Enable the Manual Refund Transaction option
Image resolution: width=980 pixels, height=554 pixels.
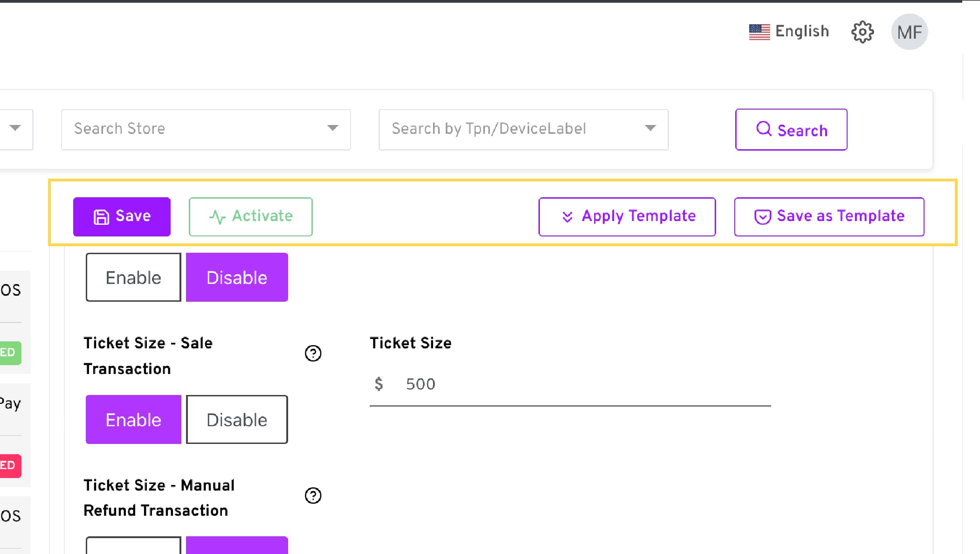pyautogui.click(x=133, y=546)
